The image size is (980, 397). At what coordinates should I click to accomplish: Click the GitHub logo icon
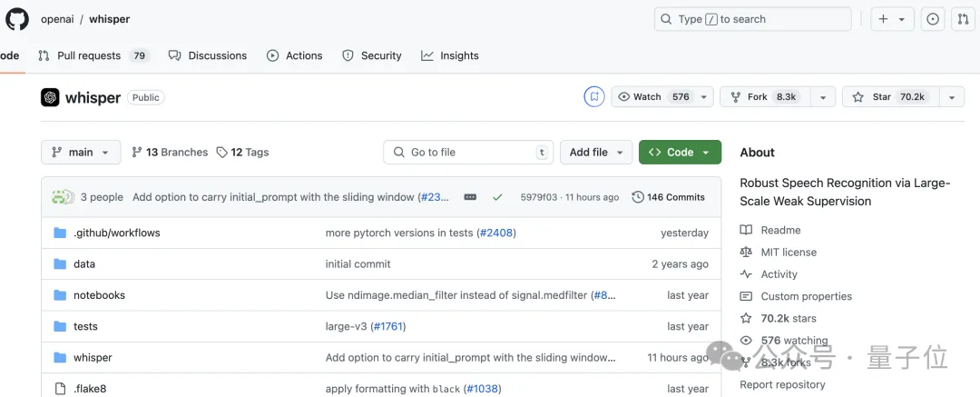coord(17,19)
